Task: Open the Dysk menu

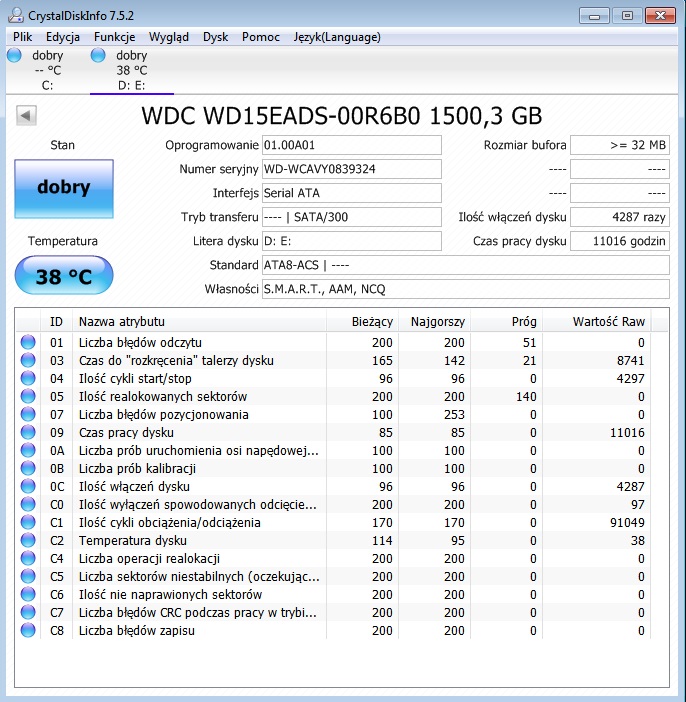Action: pos(215,37)
